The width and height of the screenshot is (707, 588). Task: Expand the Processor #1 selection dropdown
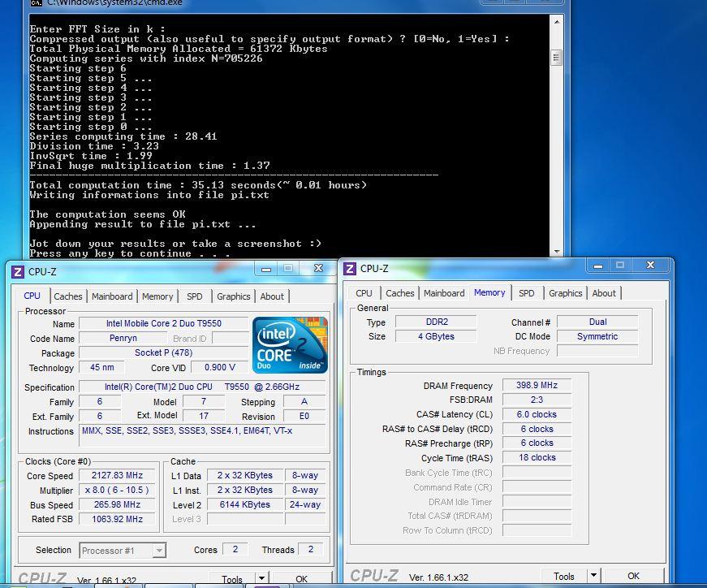159,551
